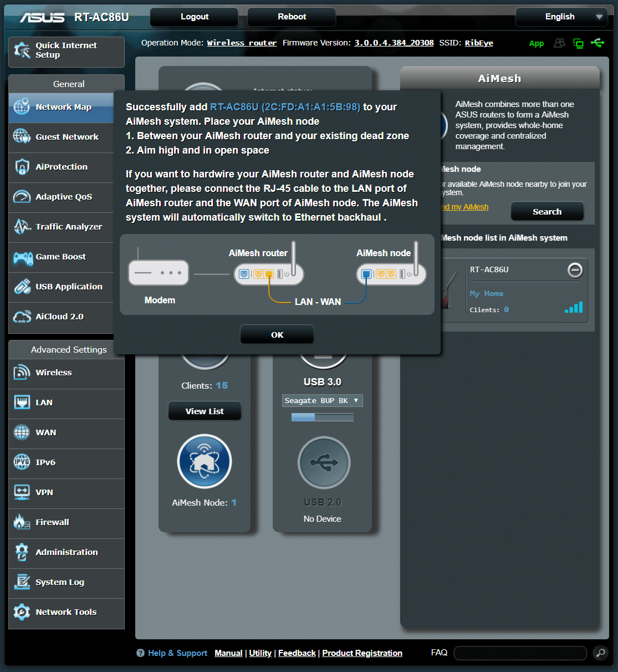Open the Guest Network menu item
The height and width of the screenshot is (672, 618).
tap(61, 137)
